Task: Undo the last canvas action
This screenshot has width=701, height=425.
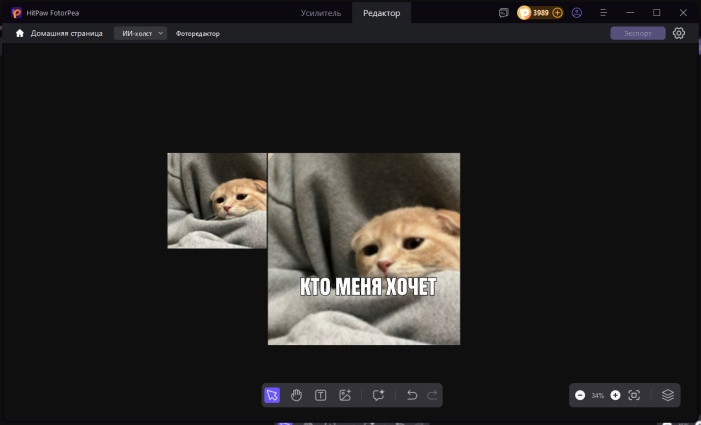Action: pyautogui.click(x=412, y=395)
